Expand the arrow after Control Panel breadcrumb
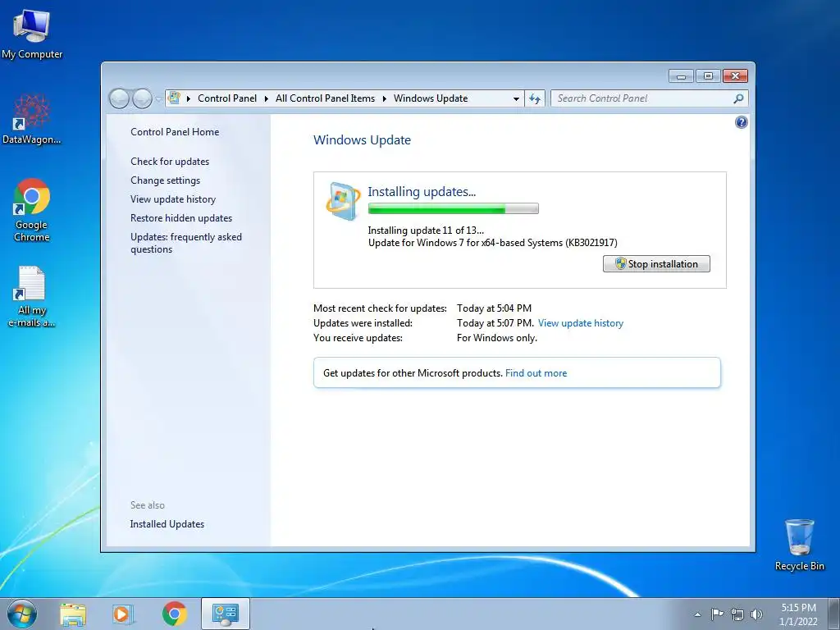 [x=267, y=98]
